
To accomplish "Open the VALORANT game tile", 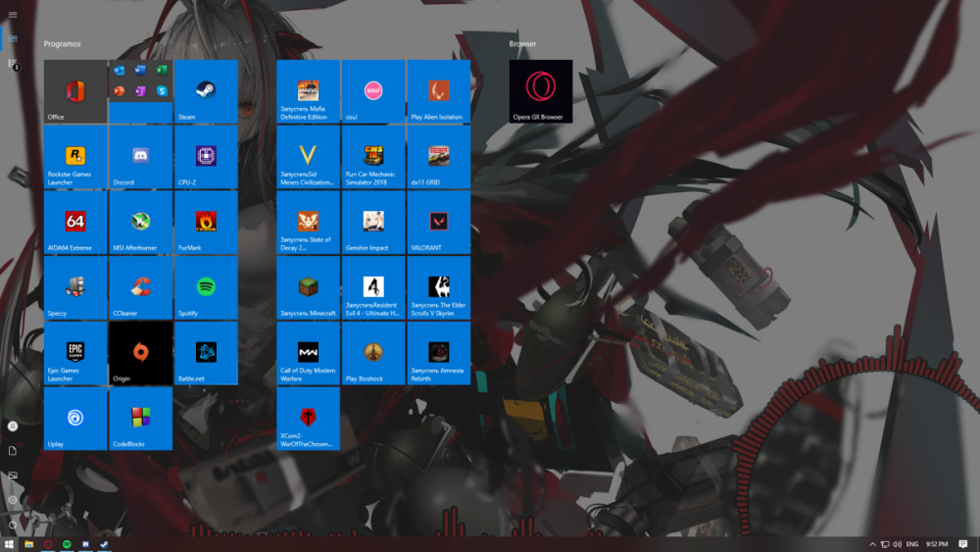I will pos(438,223).
